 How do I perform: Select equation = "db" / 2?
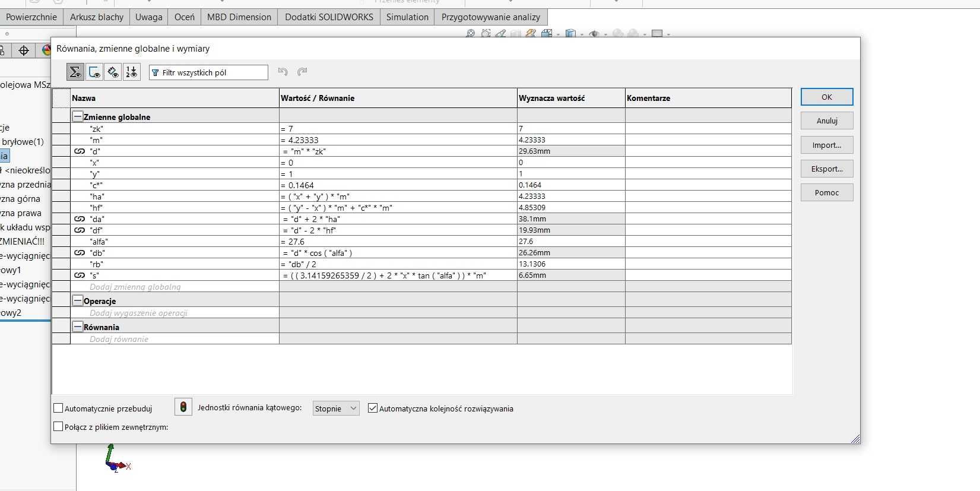coord(398,264)
